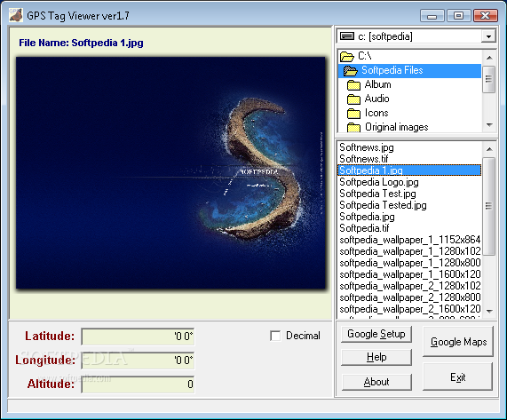Click the Latitude value field
Screen dimensions: 507x420
click(x=138, y=337)
